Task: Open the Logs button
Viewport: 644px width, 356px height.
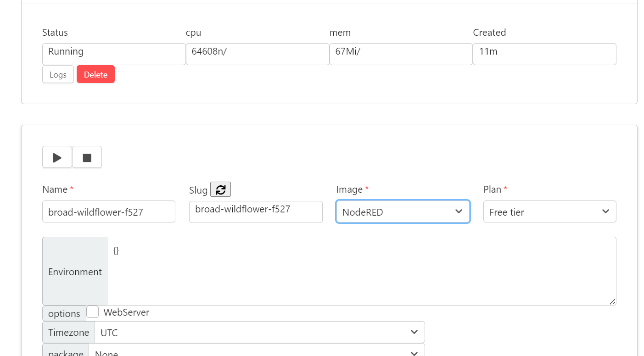Action: click(x=58, y=74)
